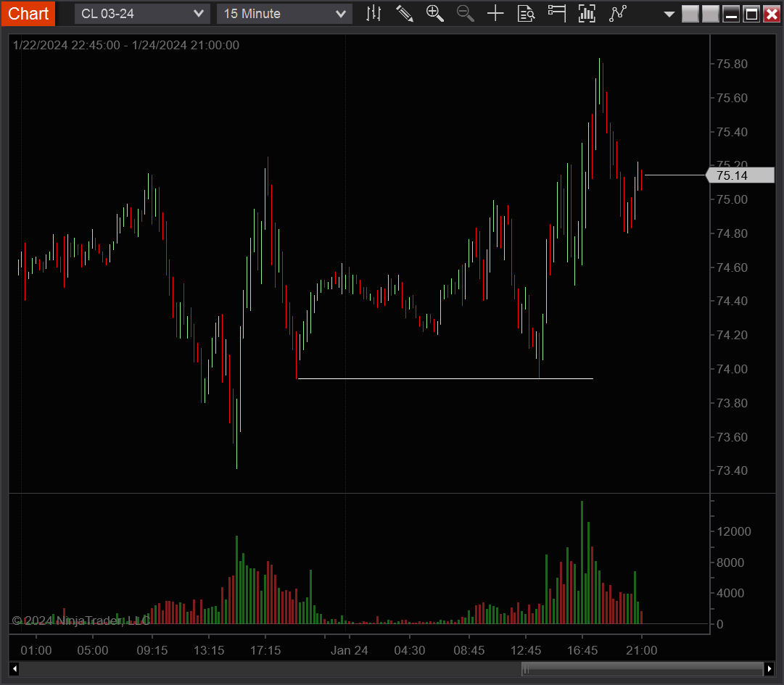Click the 09:15 time axis label
The image size is (784, 685).
[x=152, y=650]
